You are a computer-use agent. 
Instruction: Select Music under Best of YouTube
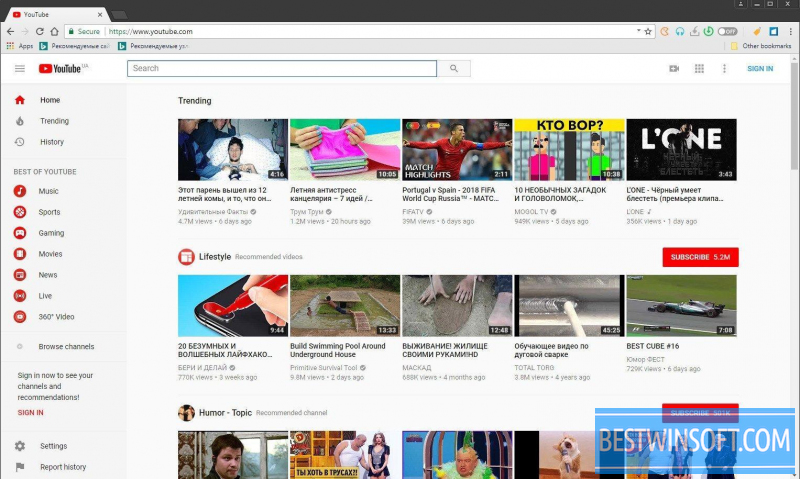pos(48,191)
